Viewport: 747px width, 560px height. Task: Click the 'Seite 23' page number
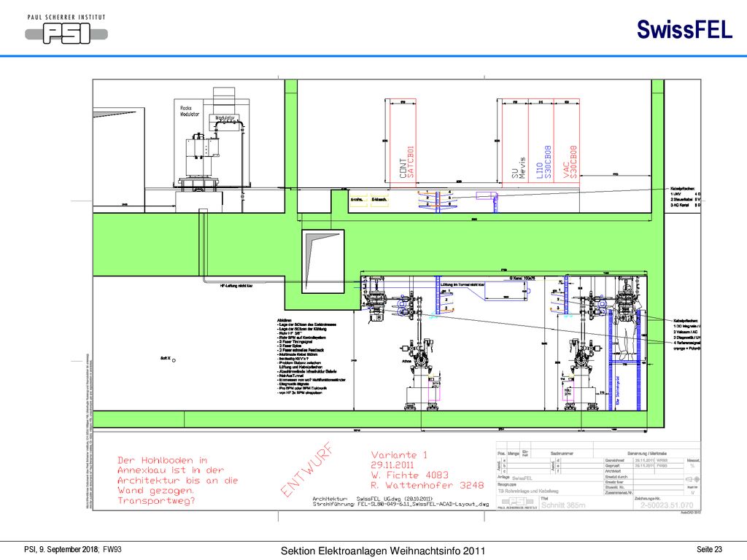pos(709,549)
